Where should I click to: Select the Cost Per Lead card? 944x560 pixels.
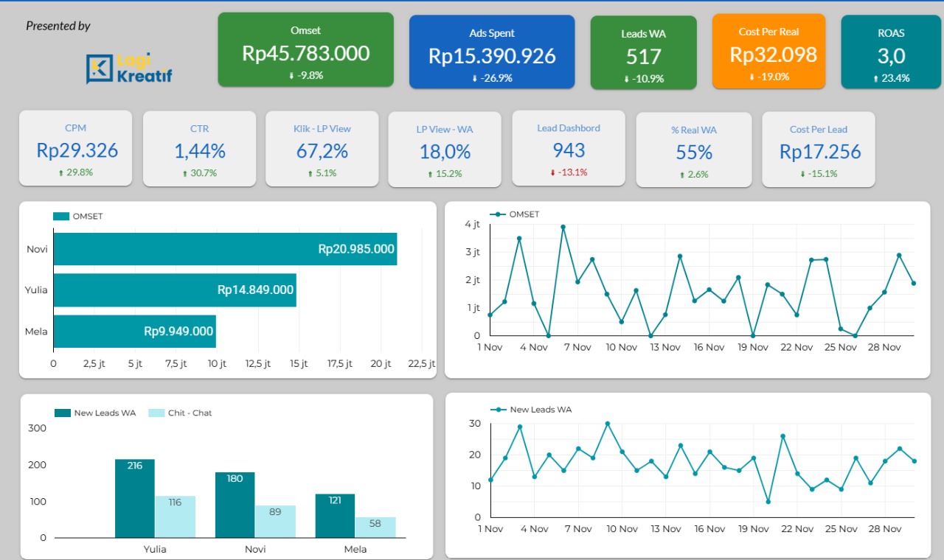[x=819, y=148]
